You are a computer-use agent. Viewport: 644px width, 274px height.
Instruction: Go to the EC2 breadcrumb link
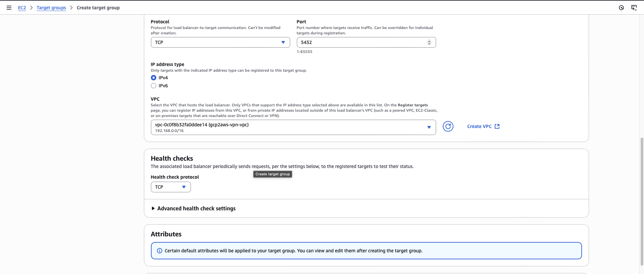tap(22, 8)
